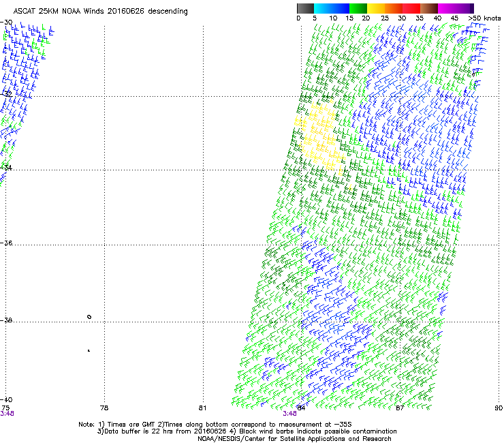
Task: Click the '87' longitude axis label
Action: [x=400, y=408]
